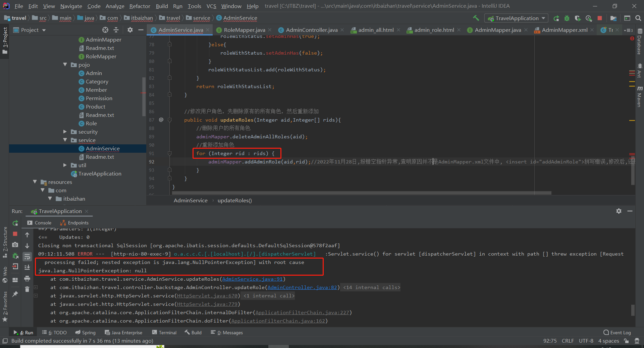Open the HttpServlet.java:670 link
The width and height of the screenshot is (644, 348).
[207, 296]
